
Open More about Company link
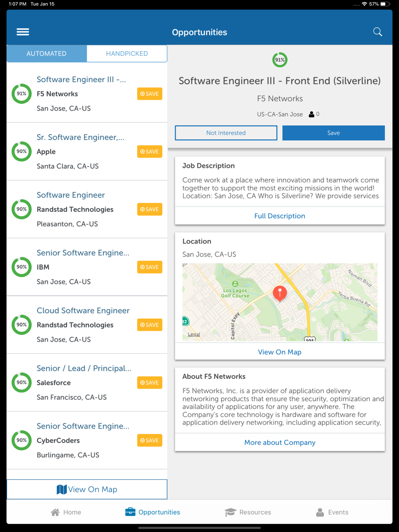pyautogui.click(x=280, y=442)
